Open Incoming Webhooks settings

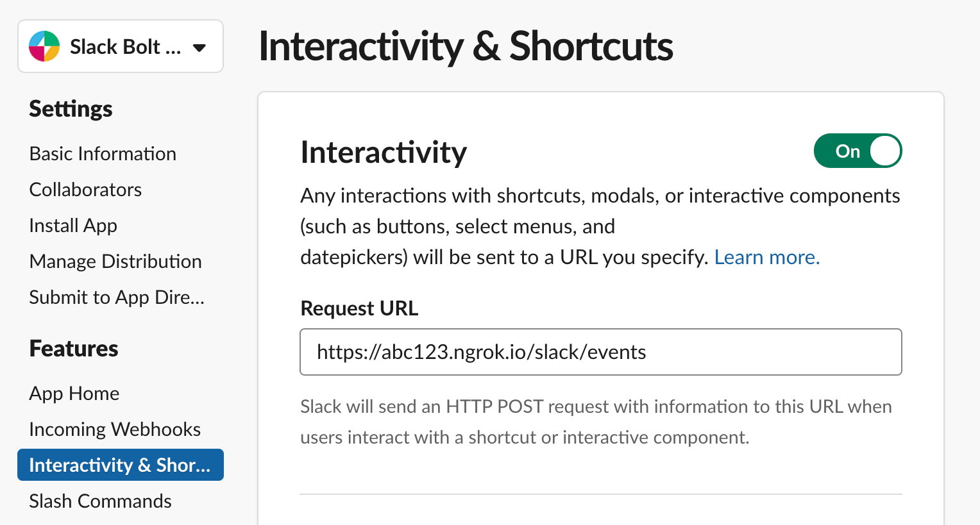115,429
